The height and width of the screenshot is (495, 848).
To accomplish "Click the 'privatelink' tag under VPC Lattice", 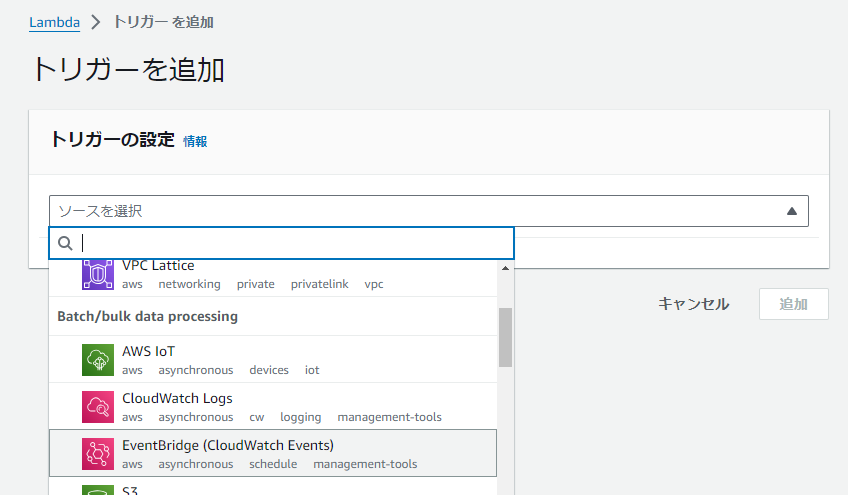I will [320, 284].
